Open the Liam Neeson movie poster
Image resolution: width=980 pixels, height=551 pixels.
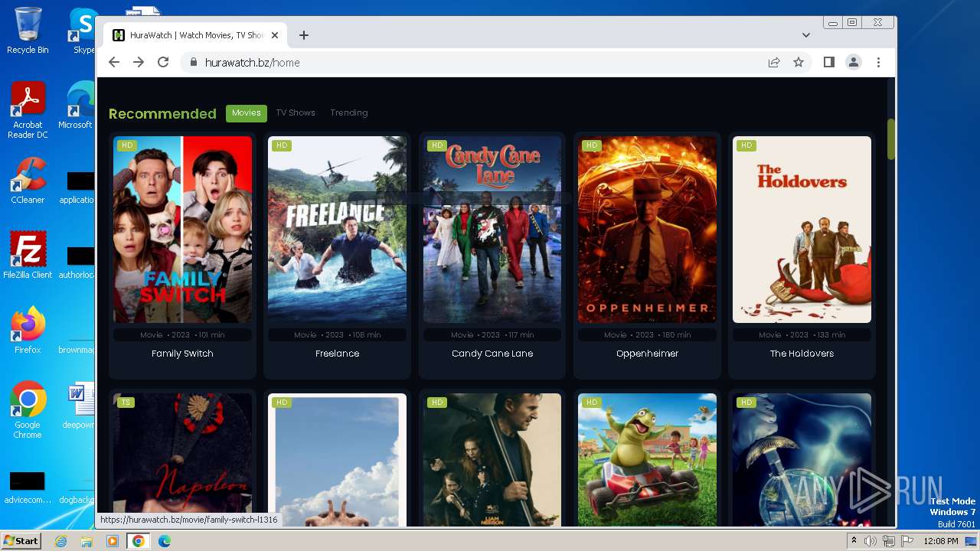pyautogui.click(x=492, y=459)
